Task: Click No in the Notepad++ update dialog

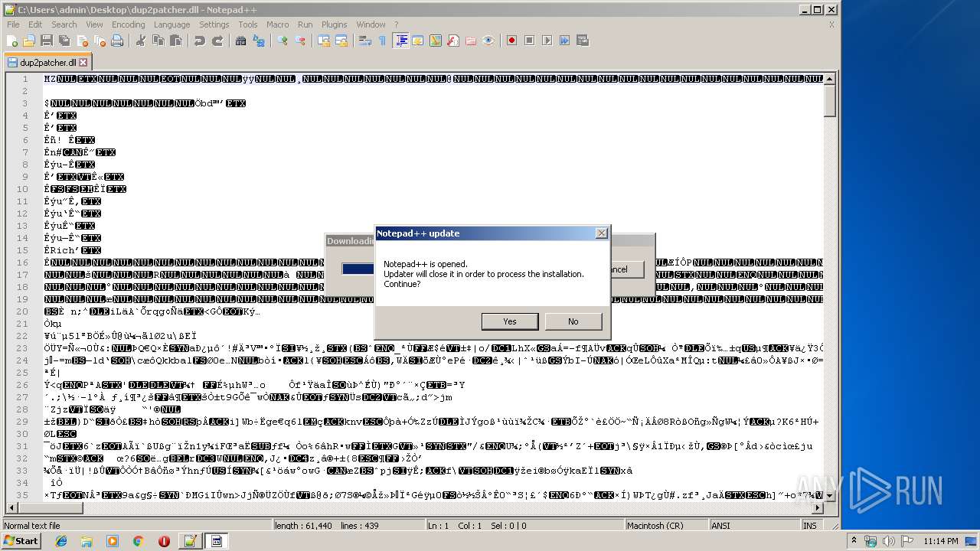Action: (573, 321)
